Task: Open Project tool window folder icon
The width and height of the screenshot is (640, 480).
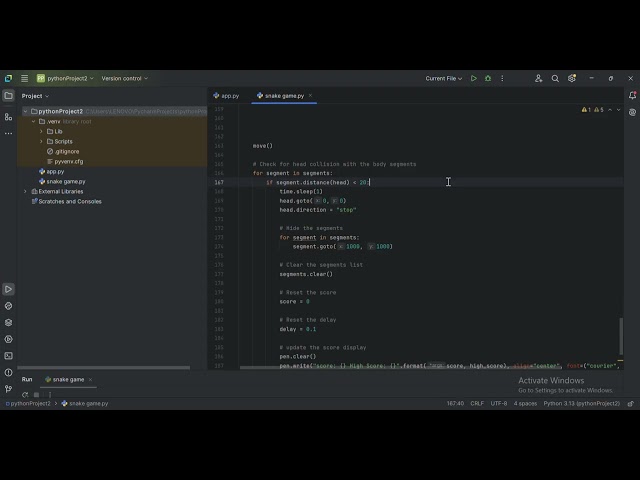Action: tap(8, 96)
